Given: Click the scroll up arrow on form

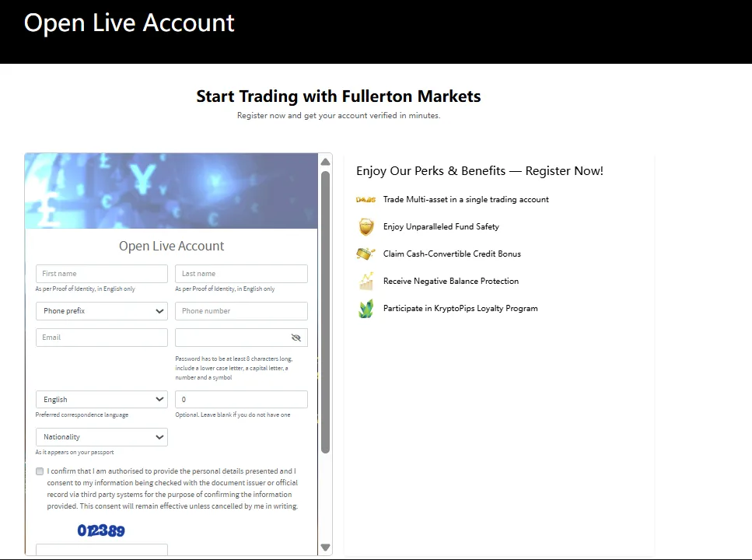Looking at the screenshot, I should click(x=325, y=162).
